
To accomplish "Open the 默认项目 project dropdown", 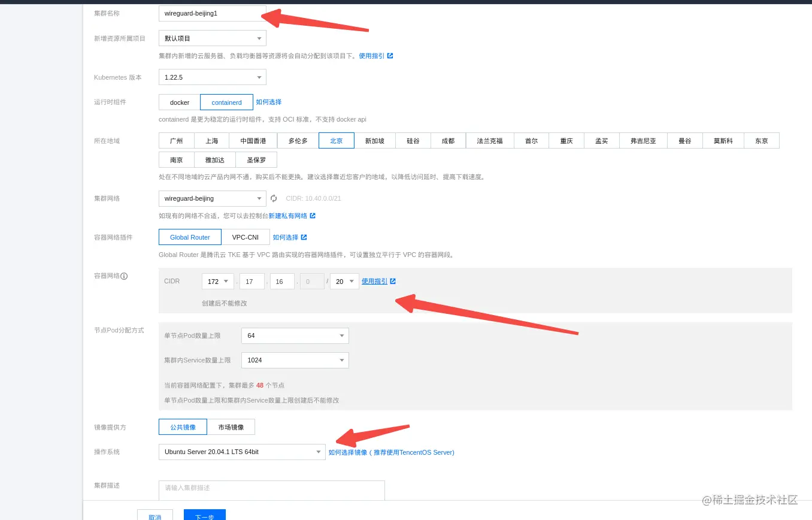I will (212, 38).
